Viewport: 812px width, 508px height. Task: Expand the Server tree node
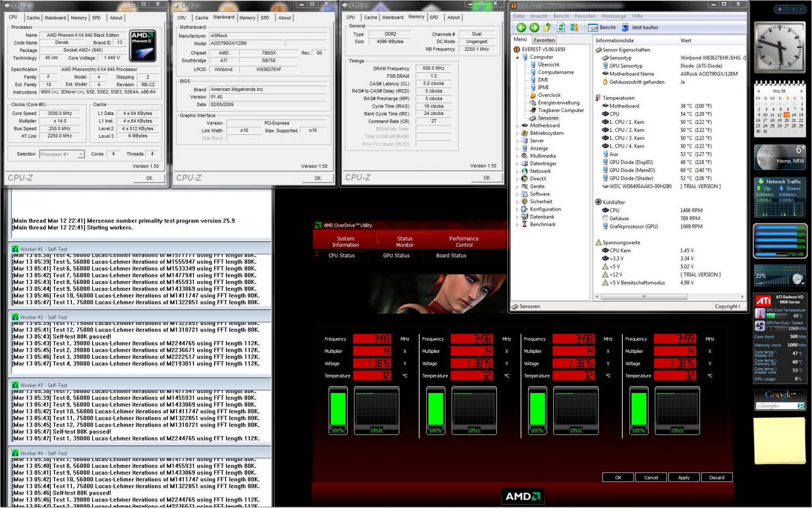tap(517, 141)
